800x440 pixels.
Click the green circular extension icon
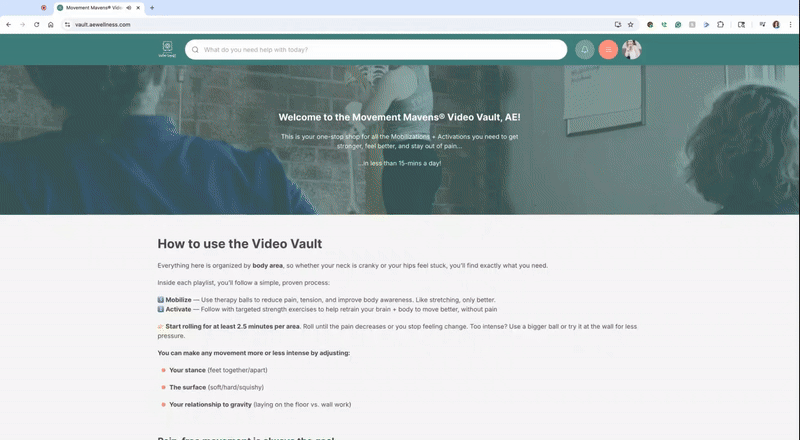click(x=678, y=25)
